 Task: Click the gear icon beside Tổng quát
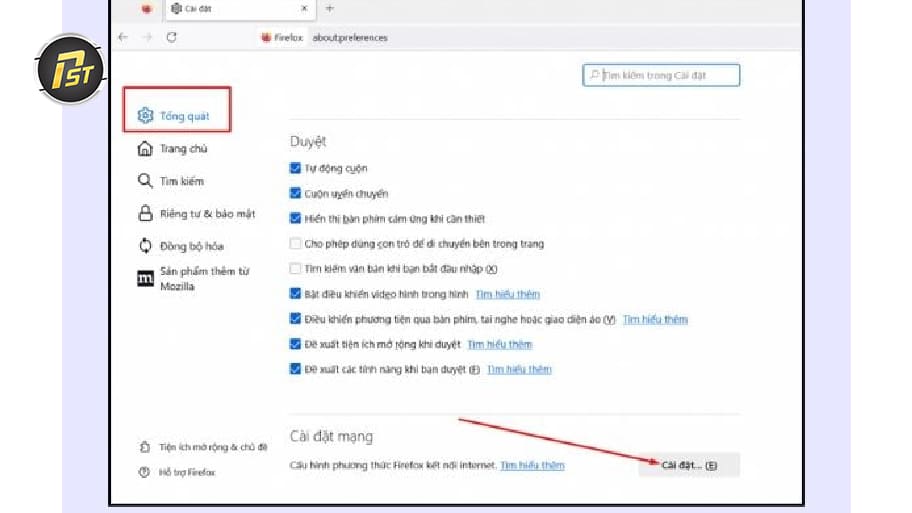(145, 115)
